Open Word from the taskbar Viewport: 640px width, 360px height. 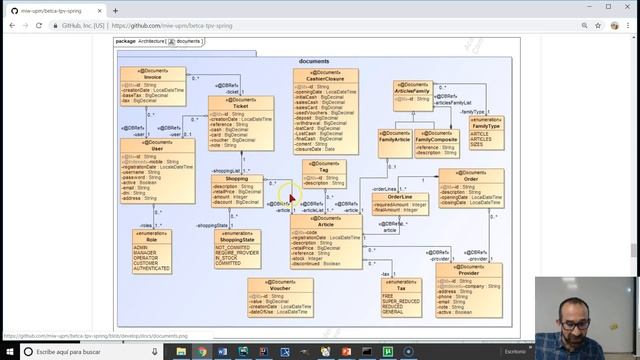click(222, 351)
